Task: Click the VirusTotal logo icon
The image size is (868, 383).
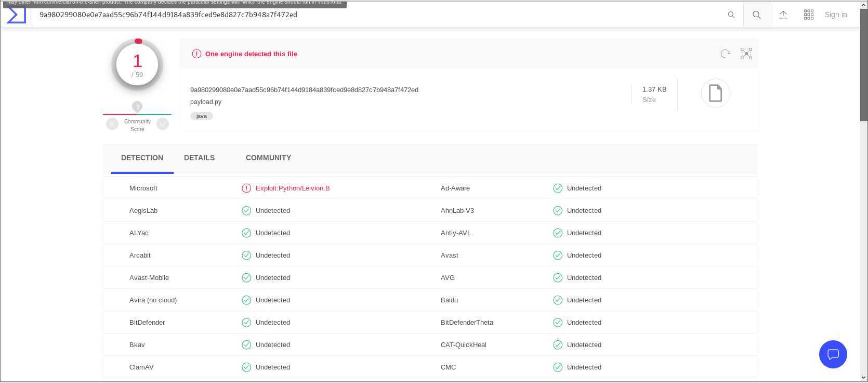Action: click(x=16, y=15)
